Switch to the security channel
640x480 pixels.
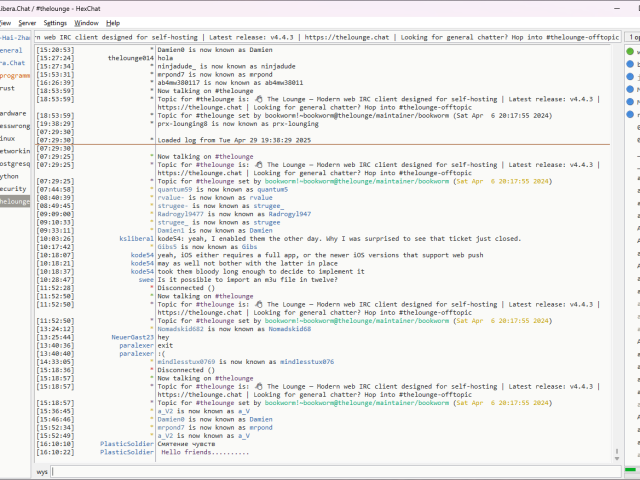tap(13, 188)
